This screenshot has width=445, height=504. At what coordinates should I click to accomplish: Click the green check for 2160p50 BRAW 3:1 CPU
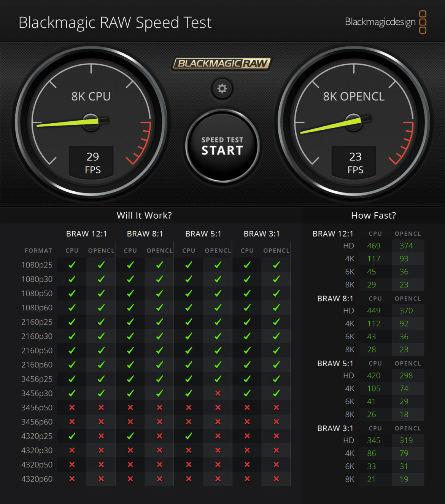247,350
